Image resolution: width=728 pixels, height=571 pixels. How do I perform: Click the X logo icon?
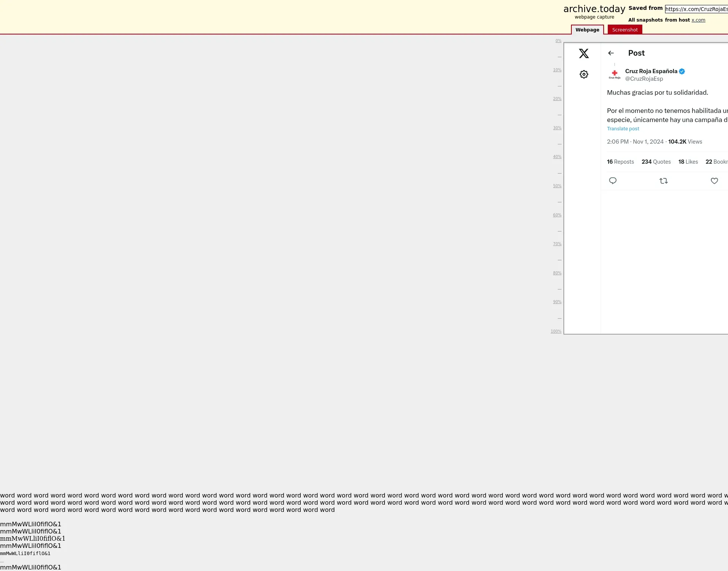pyautogui.click(x=584, y=53)
